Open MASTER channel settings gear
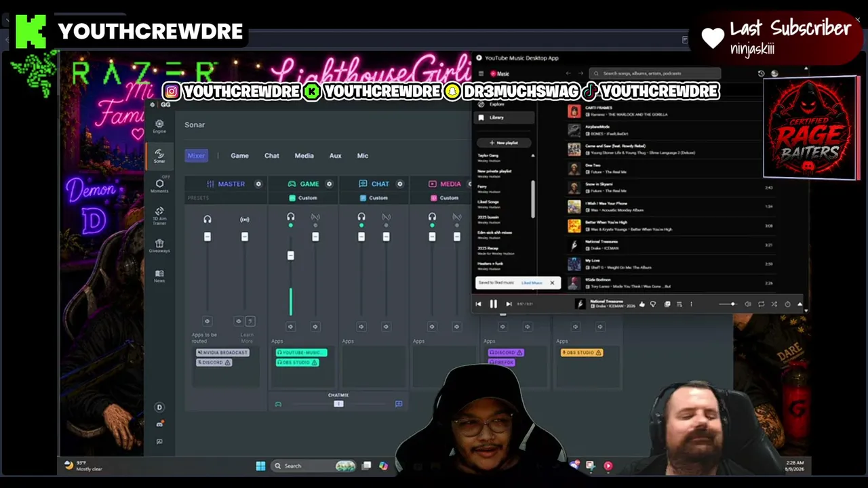Viewport: 868px width, 488px height. tap(258, 184)
